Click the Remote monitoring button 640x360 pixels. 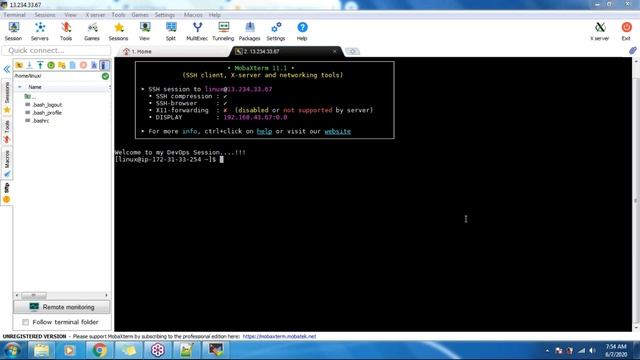62,307
